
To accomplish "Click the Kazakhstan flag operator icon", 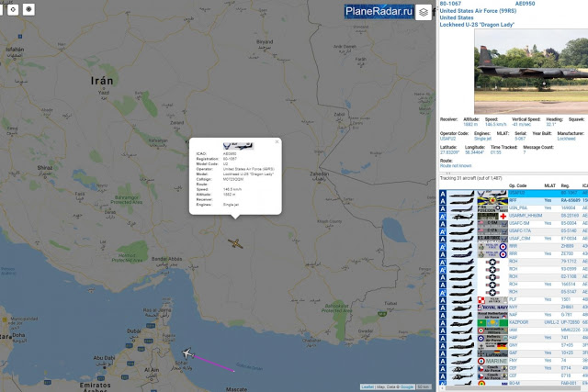I will point(492,322).
